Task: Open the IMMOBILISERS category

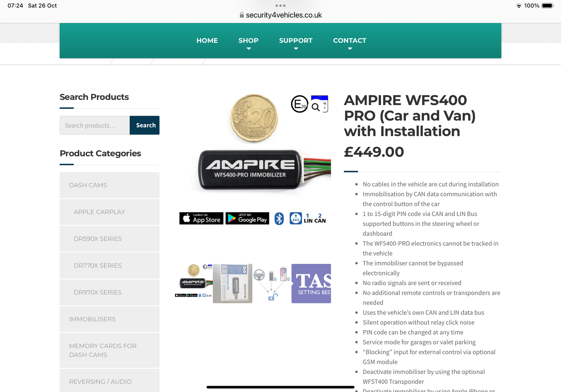Action: pyautogui.click(x=109, y=319)
